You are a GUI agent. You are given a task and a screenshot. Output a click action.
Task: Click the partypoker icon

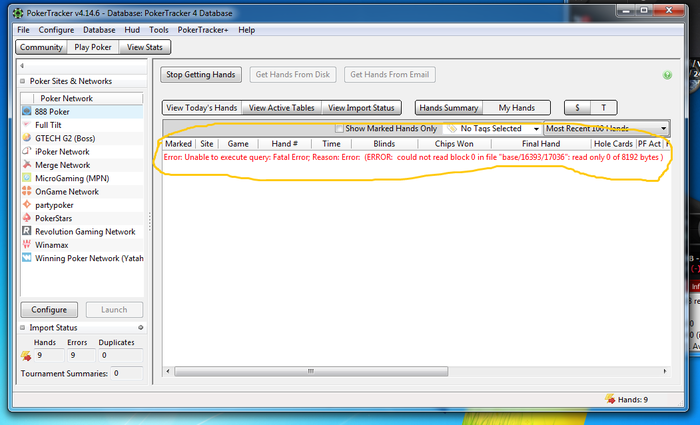click(27, 204)
